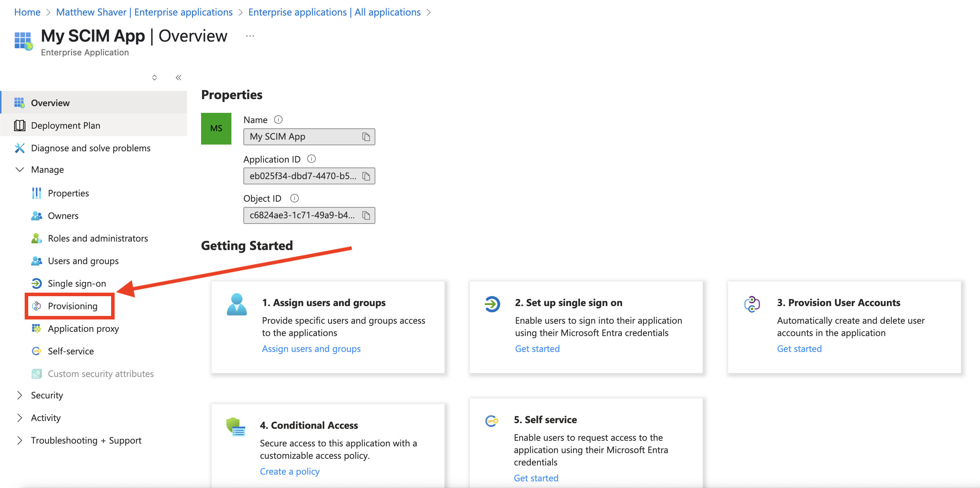Select the Self-service key icon
The width and height of the screenshot is (980, 488).
click(x=37, y=351)
